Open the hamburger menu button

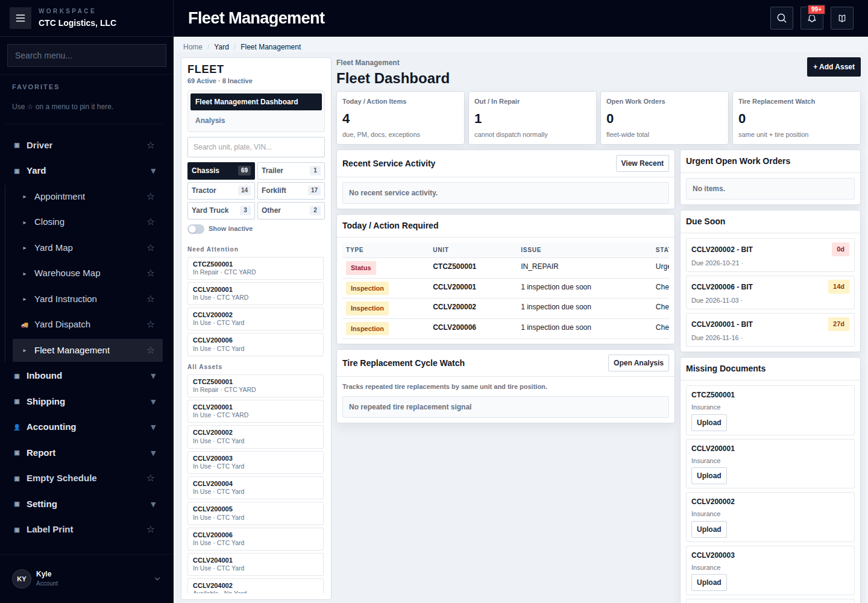tap(20, 18)
